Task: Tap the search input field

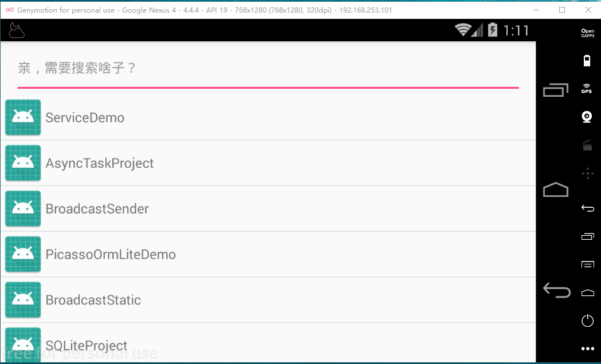Action: pos(229,69)
